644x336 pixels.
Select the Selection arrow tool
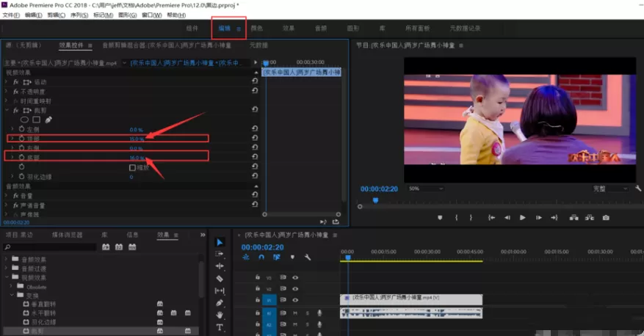click(x=220, y=242)
